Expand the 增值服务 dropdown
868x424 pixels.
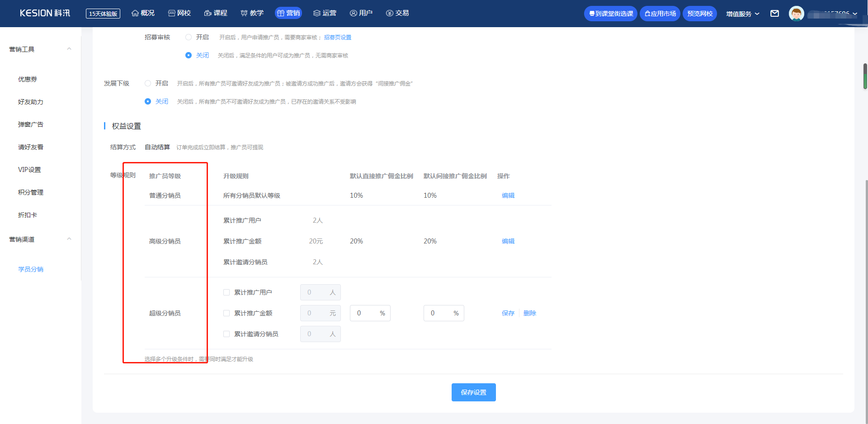click(742, 14)
